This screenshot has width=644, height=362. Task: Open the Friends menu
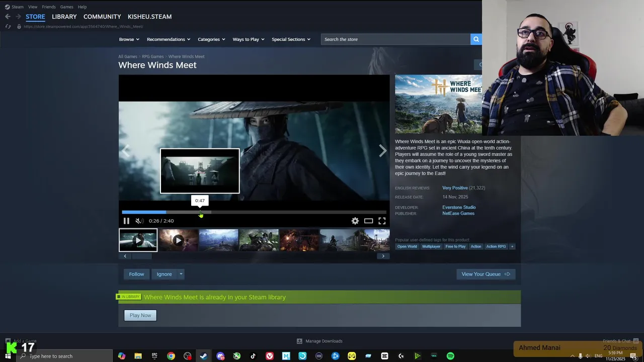[x=49, y=7]
